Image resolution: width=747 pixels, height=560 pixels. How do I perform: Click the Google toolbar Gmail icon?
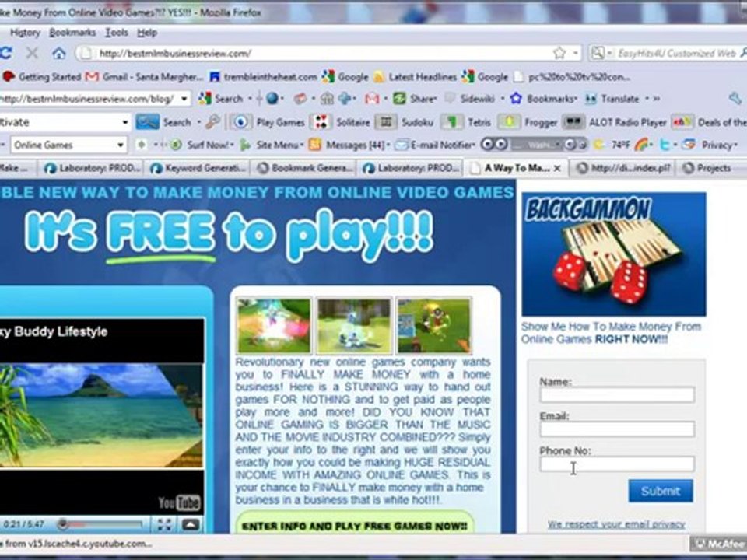click(372, 99)
